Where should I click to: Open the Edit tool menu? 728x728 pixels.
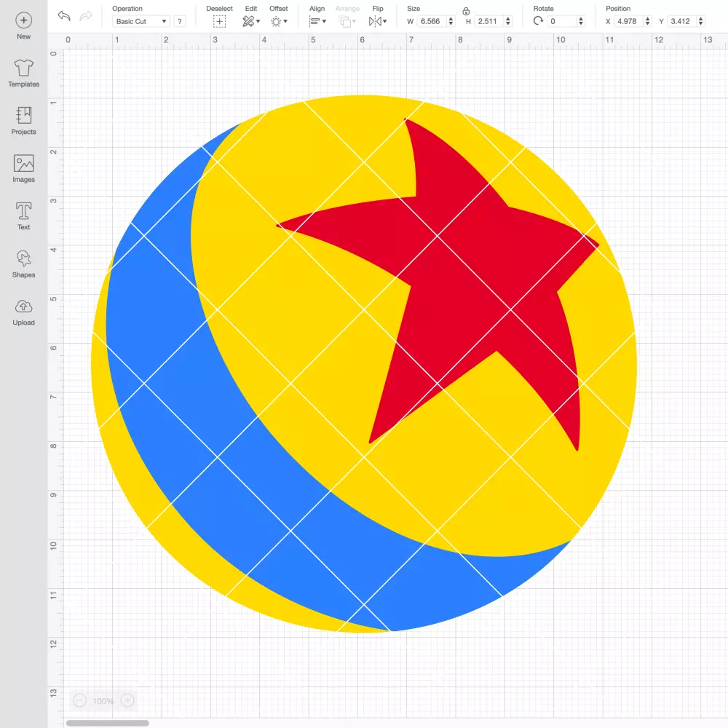pos(251,21)
